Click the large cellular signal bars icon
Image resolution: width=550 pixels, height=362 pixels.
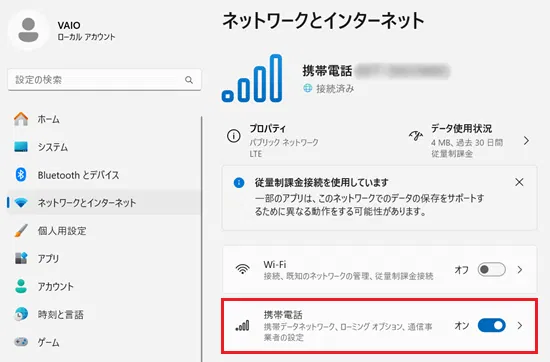(x=252, y=78)
